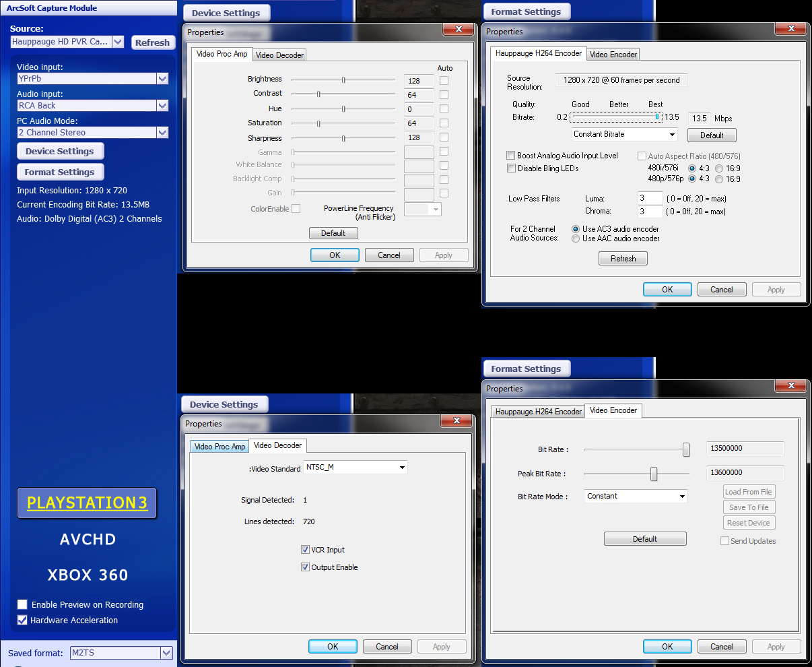This screenshot has height=667, width=812.
Task: Toggle Disable Bling LEDs checkbox
Action: tap(511, 168)
